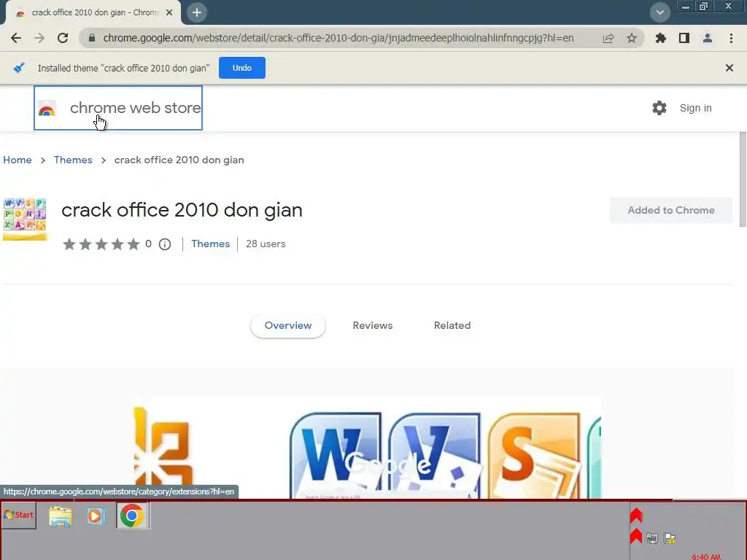Go back using the browser back arrow
747x560 pixels.
[x=16, y=38]
